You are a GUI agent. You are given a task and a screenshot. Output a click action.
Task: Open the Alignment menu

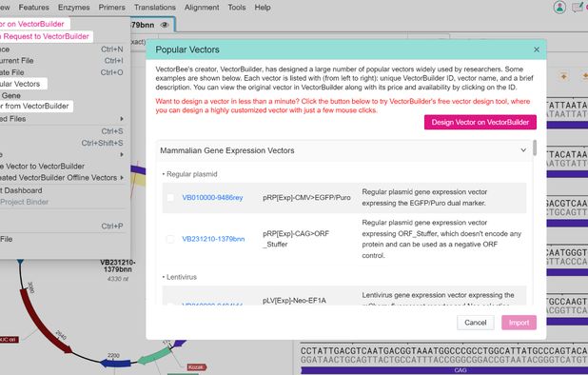[x=202, y=7]
